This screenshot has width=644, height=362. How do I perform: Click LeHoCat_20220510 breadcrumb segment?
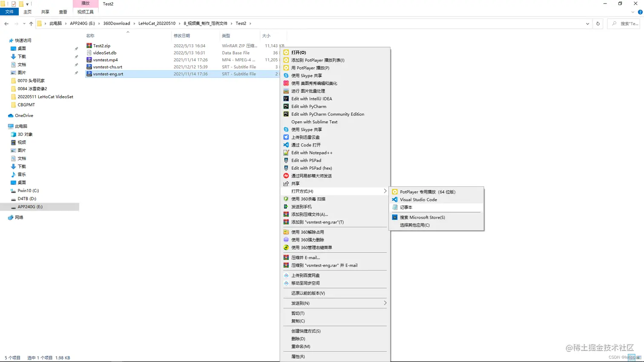157,23
